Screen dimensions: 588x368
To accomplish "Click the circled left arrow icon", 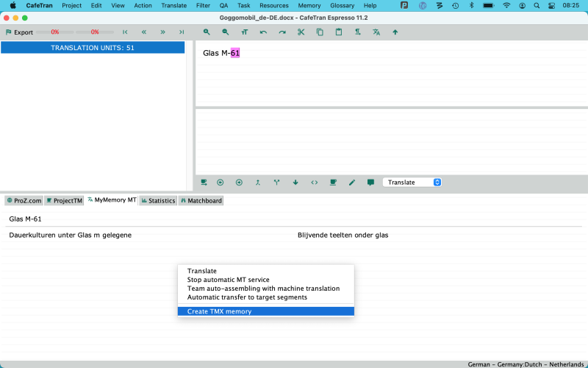I will point(220,183).
